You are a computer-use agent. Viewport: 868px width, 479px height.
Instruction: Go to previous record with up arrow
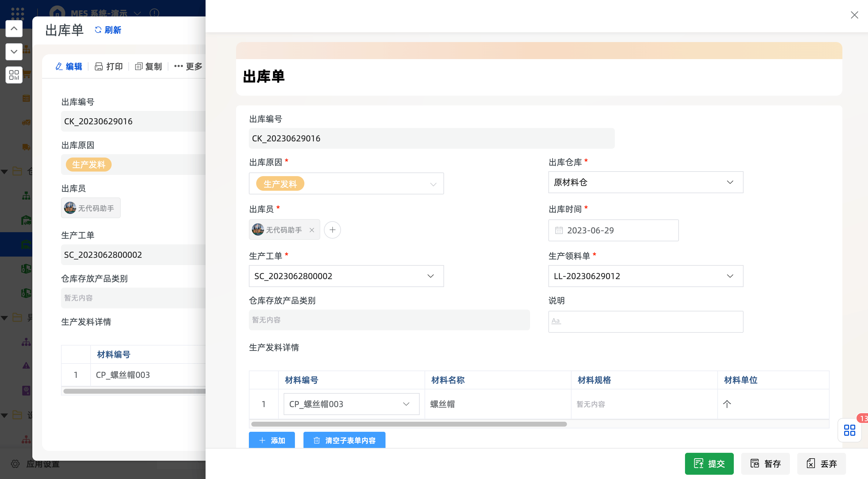click(14, 29)
